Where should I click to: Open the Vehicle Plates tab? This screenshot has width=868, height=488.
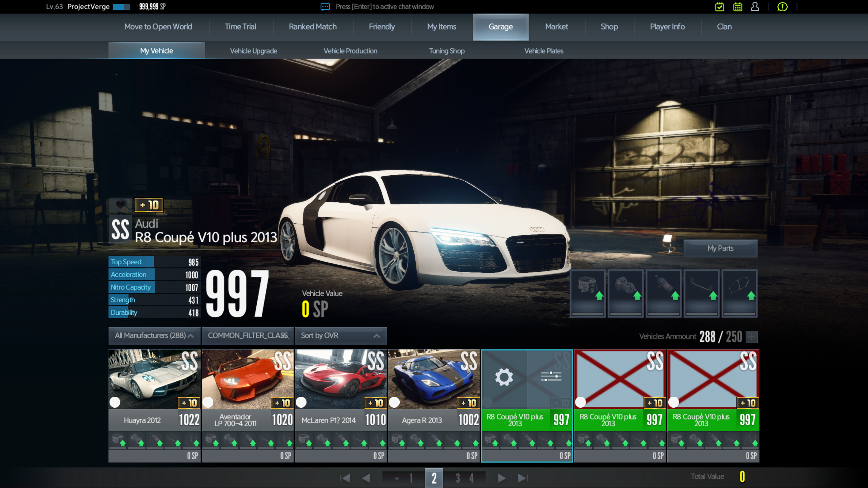(544, 51)
